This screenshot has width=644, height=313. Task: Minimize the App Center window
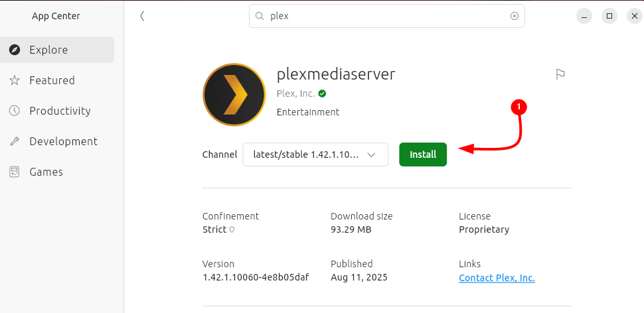(584, 16)
